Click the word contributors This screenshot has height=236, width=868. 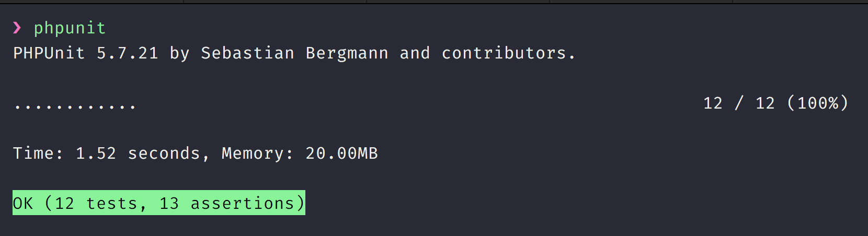coord(508,53)
